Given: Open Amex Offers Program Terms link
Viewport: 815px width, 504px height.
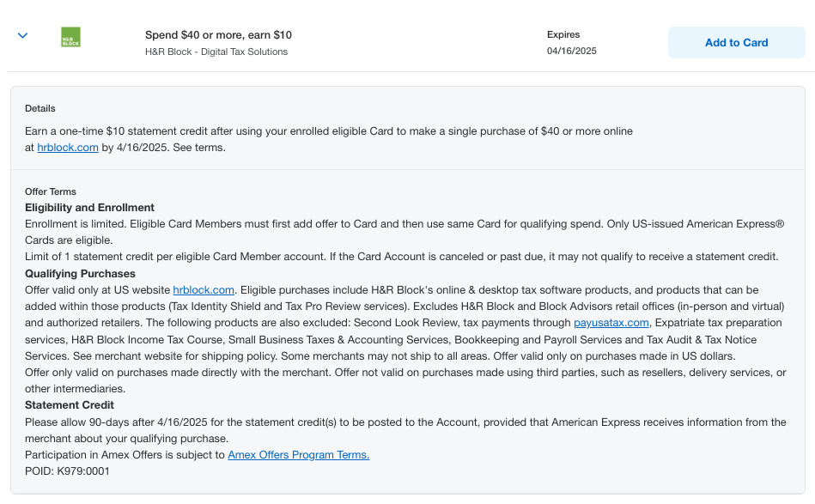Looking at the screenshot, I should pyautogui.click(x=298, y=455).
